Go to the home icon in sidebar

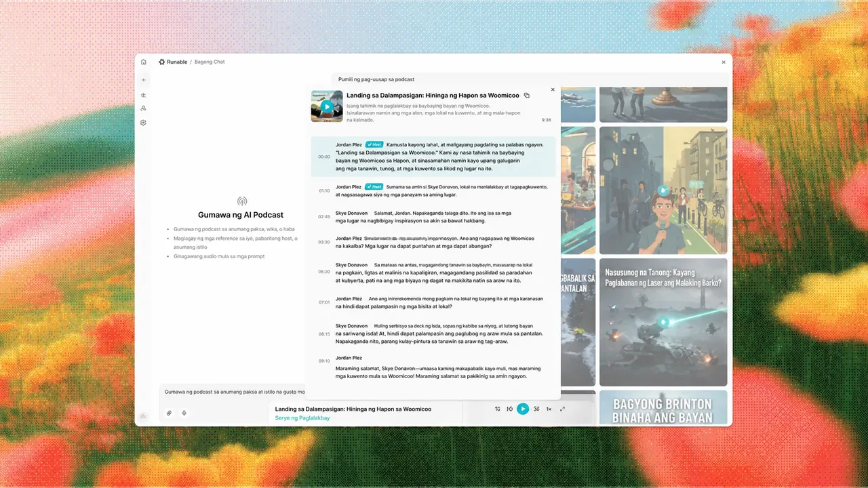pyautogui.click(x=143, y=62)
